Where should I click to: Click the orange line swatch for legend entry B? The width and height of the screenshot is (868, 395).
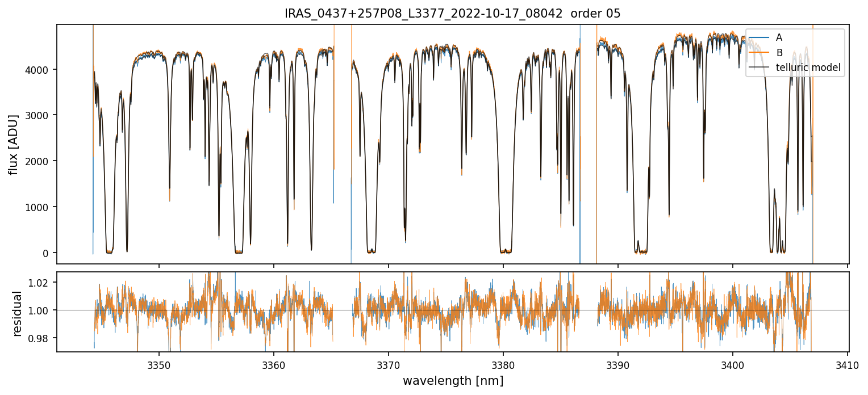pos(759,53)
